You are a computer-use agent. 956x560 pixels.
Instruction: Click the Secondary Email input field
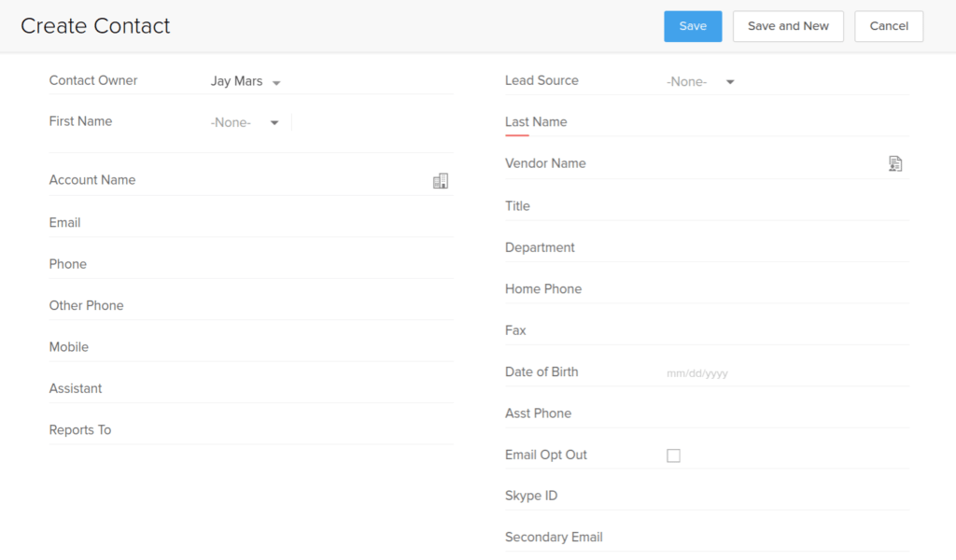(x=788, y=538)
